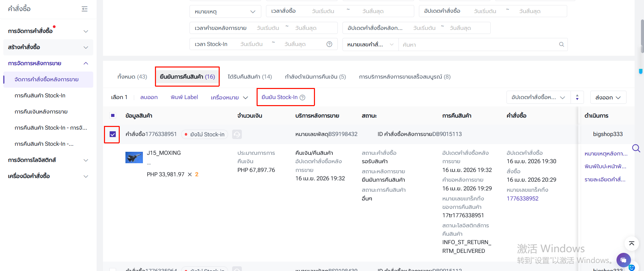
Task: Expand การจัดการโลจิสติกส์ sidebar section
Action: (x=48, y=160)
